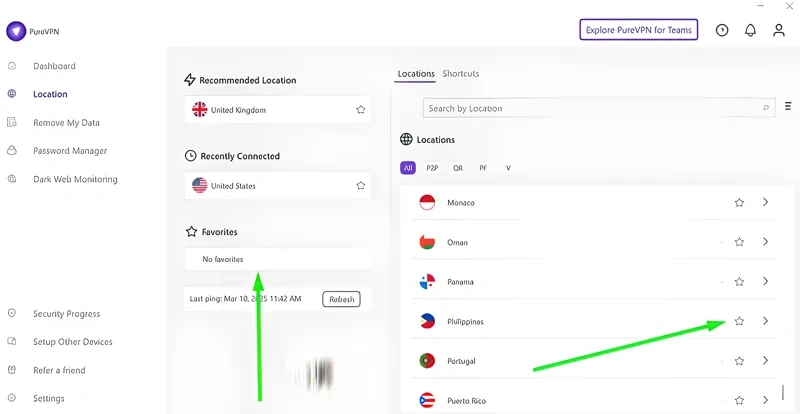Viewport: 800px width, 414px height.
Task: Open Security Progress page
Action: [66, 313]
